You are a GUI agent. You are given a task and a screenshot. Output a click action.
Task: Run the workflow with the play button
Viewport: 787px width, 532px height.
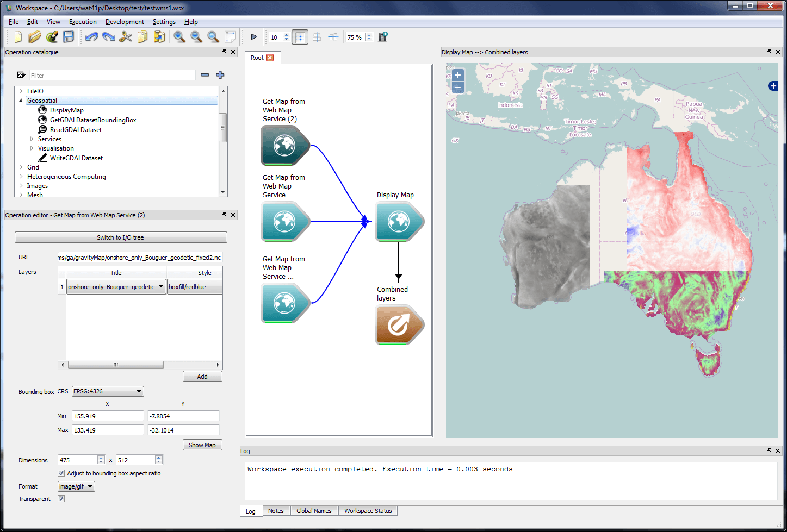(254, 37)
